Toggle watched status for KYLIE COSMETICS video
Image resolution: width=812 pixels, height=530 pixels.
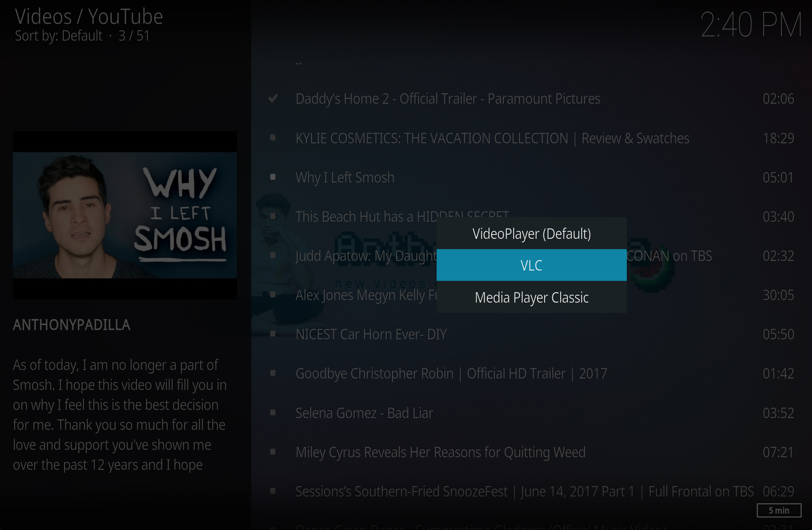click(275, 137)
